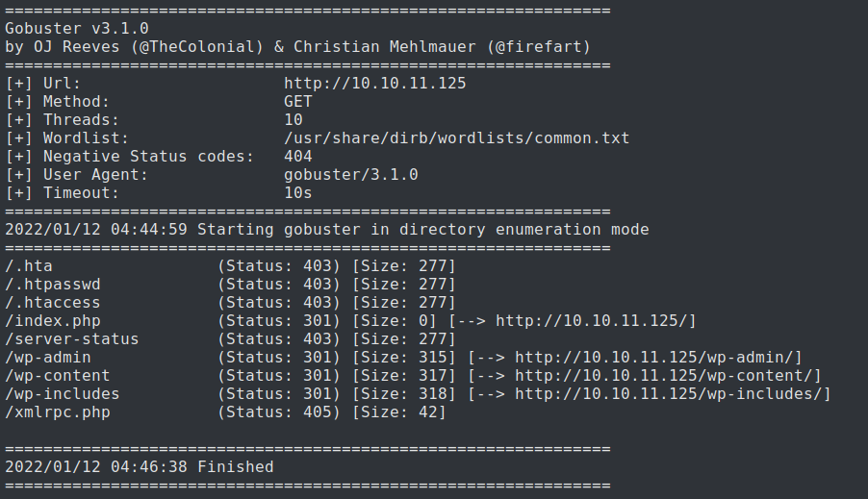The height and width of the screenshot is (499, 868).
Task: Select the 404 negative status code value
Action: tap(297, 156)
